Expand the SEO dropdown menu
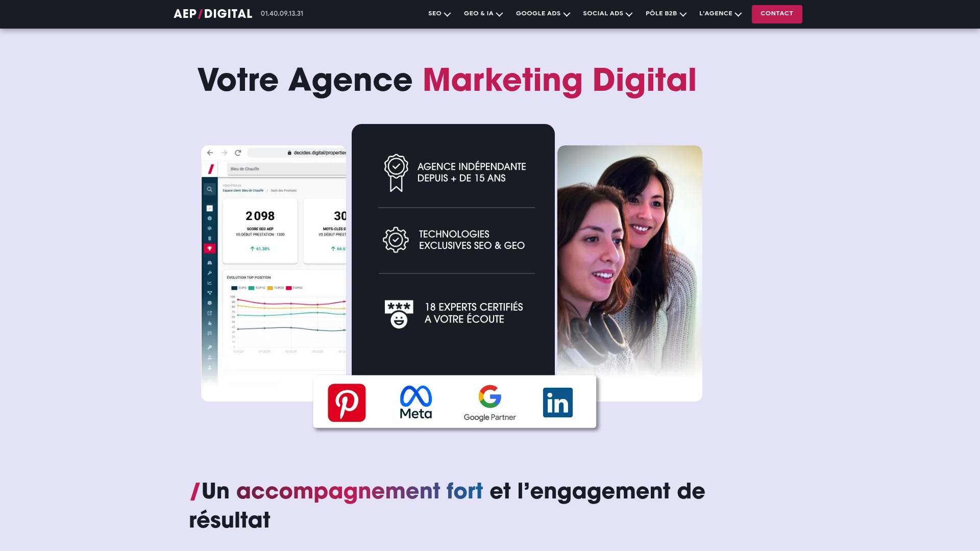 click(439, 14)
